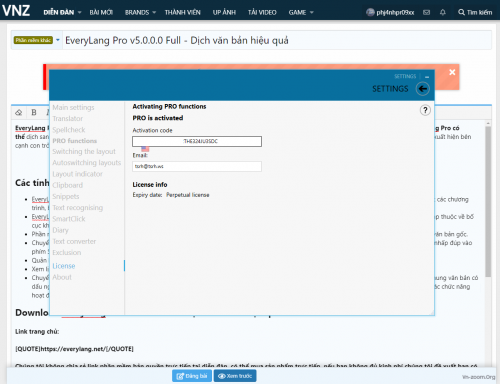
Task: Expand the thread prefix dropdown arrow
Action: (x=58, y=40)
